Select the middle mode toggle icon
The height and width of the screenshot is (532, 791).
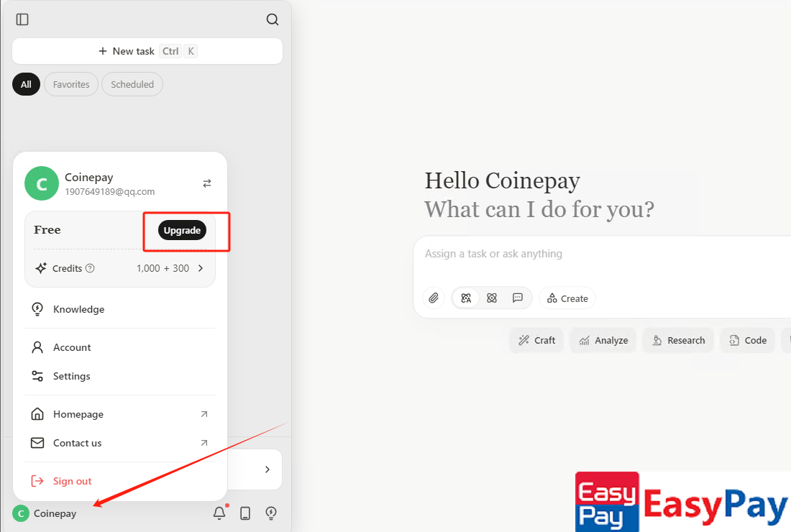point(492,298)
